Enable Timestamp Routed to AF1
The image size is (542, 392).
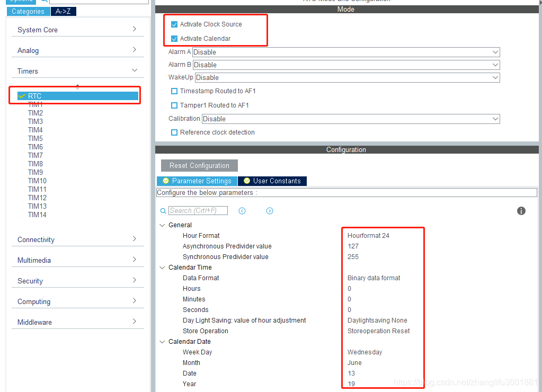coord(174,91)
